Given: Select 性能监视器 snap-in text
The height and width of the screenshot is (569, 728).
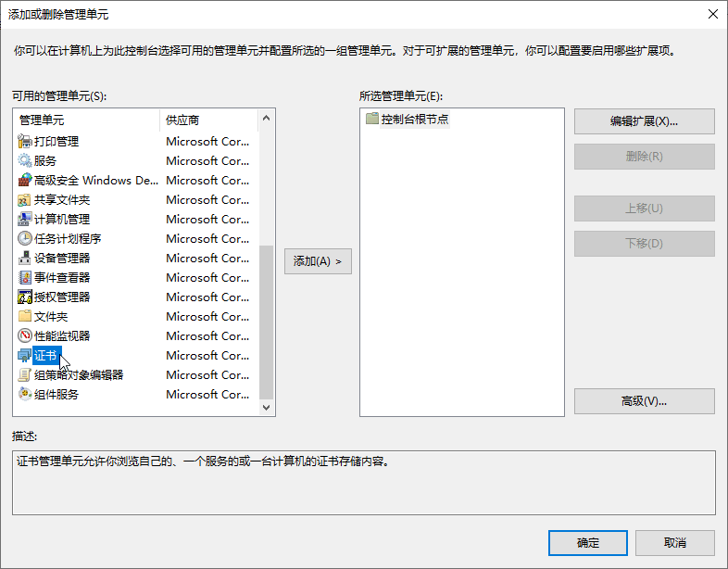Looking at the screenshot, I should point(62,336).
